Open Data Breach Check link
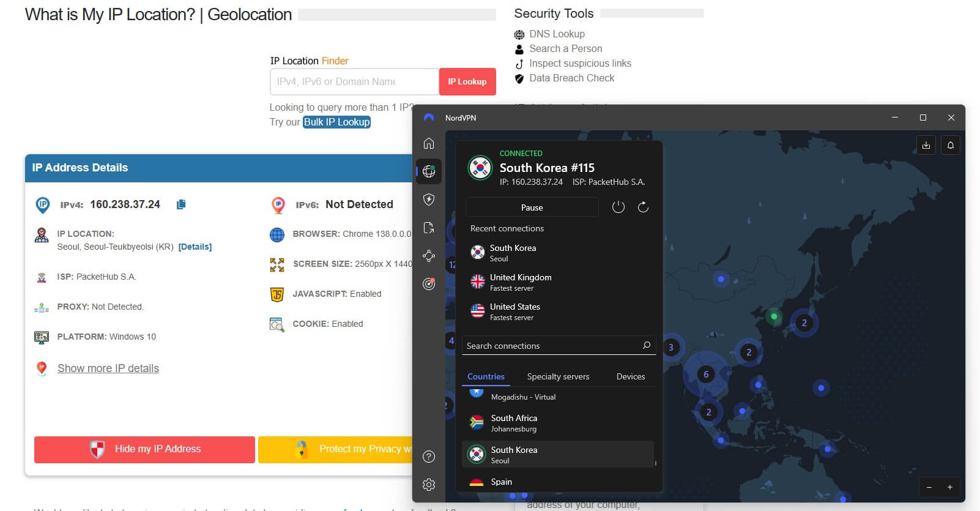This screenshot has width=980, height=511. pos(571,78)
